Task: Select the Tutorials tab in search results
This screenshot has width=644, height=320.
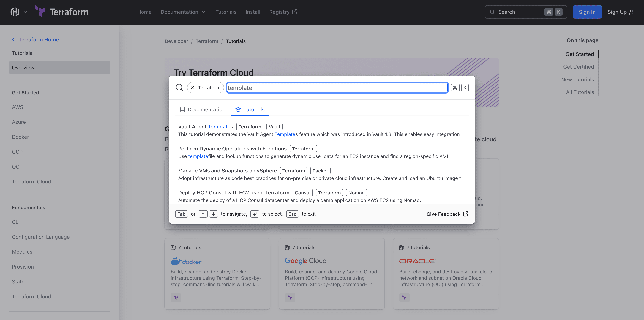Action: click(250, 109)
